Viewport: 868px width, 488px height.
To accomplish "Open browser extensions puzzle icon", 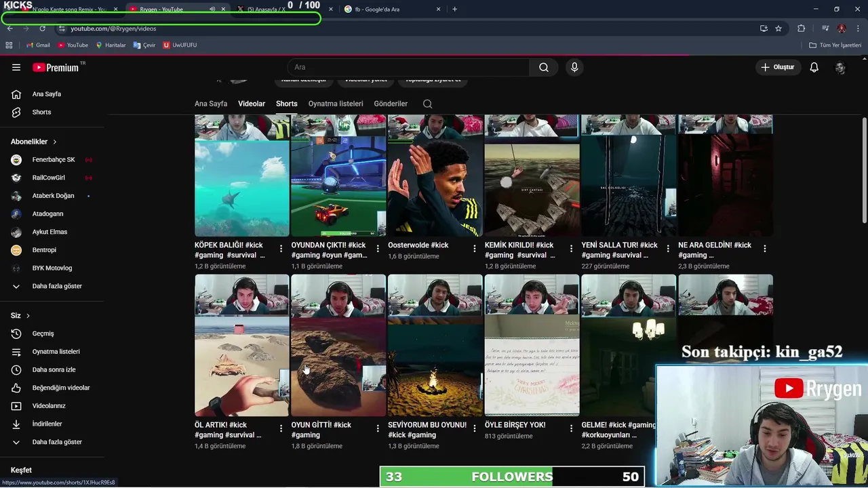I will click(802, 28).
